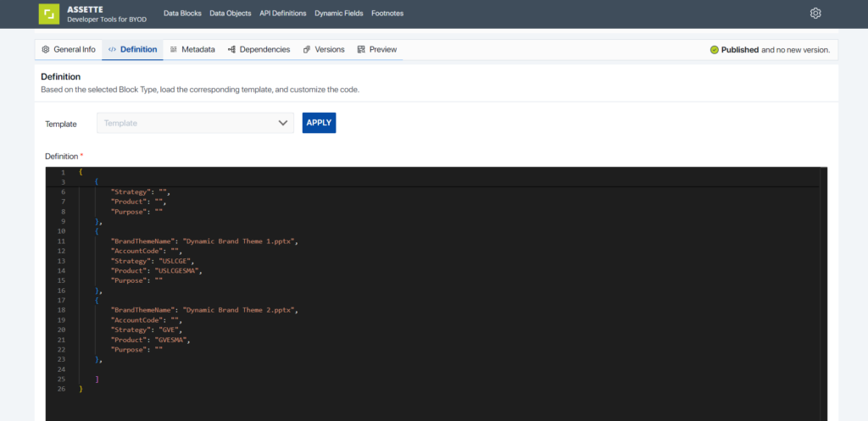
Task: Click the General Info gear icon
Action: coord(46,49)
